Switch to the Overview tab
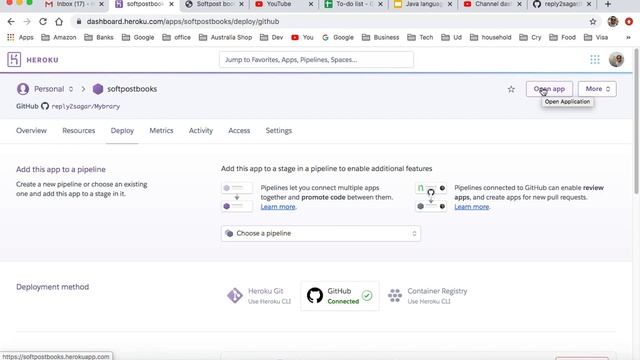The width and height of the screenshot is (640, 360). 31,131
